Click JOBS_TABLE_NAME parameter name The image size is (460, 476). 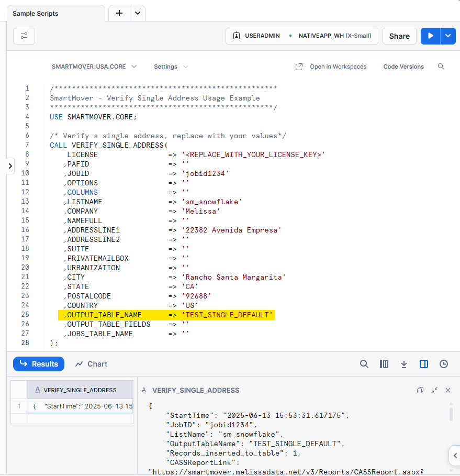tap(100, 334)
